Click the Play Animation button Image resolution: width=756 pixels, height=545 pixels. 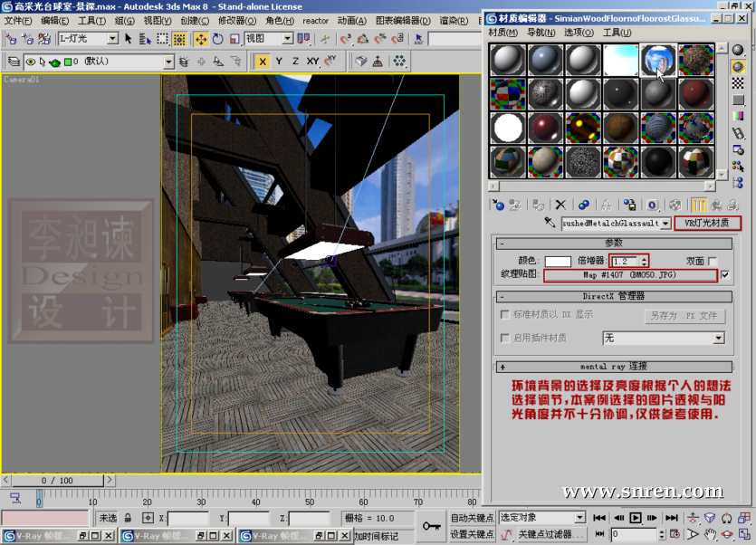tap(636, 518)
